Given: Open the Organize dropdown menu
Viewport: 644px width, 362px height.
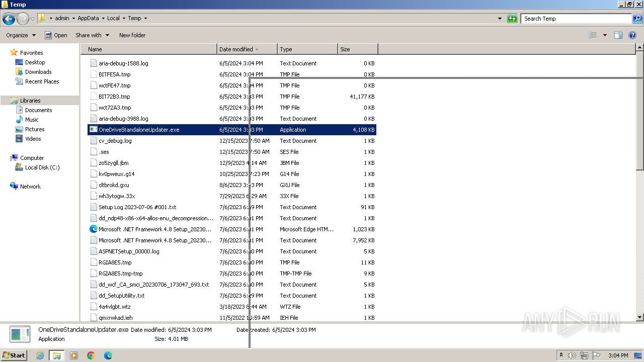Looking at the screenshot, I should point(21,35).
